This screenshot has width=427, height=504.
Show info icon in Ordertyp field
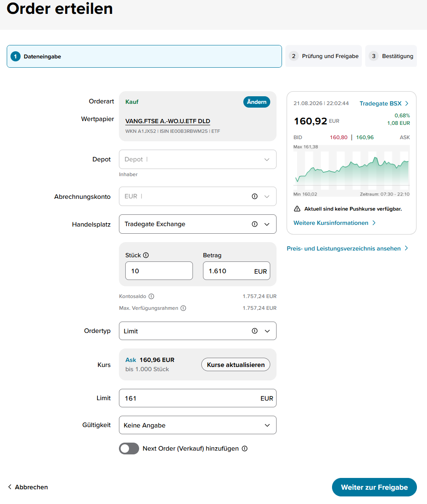254,331
